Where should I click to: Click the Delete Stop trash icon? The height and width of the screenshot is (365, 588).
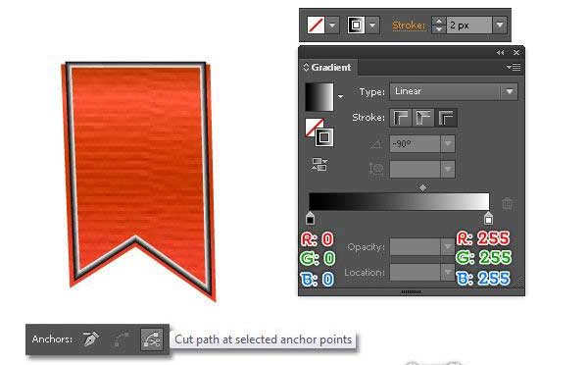pos(507,203)
